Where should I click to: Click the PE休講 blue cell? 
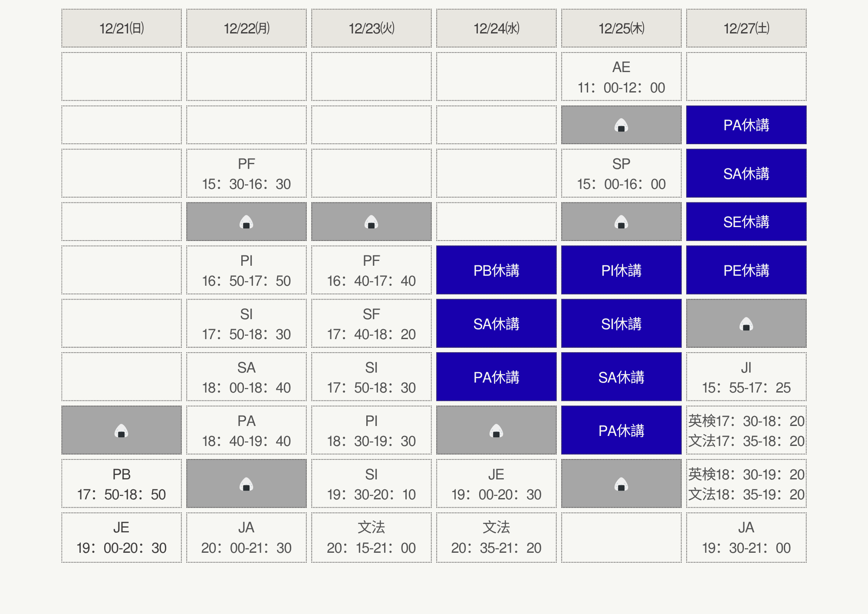746,271
